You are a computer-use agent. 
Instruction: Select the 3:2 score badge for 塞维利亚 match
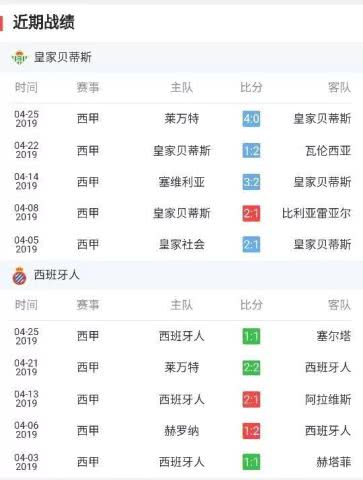click(x=251, y=182)
